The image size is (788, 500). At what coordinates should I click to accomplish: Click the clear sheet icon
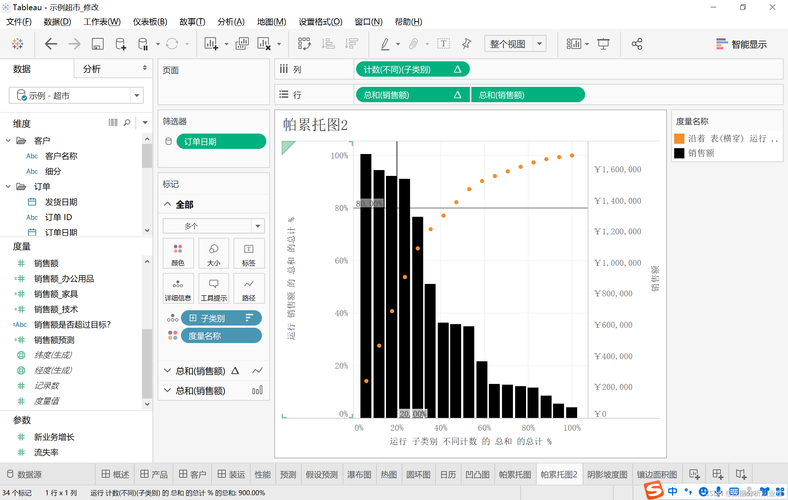[264, 44]
